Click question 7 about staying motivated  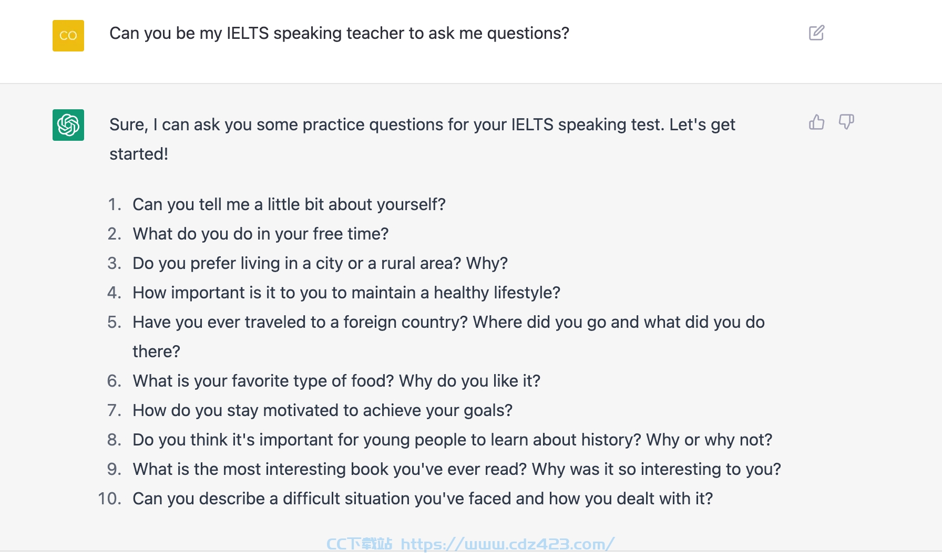322,410
